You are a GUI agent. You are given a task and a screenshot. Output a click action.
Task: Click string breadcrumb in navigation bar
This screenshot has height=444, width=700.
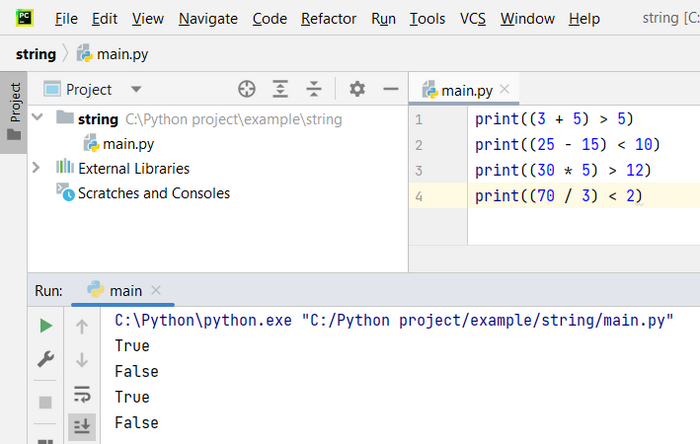pyautogui.click(x=36, y=53)
